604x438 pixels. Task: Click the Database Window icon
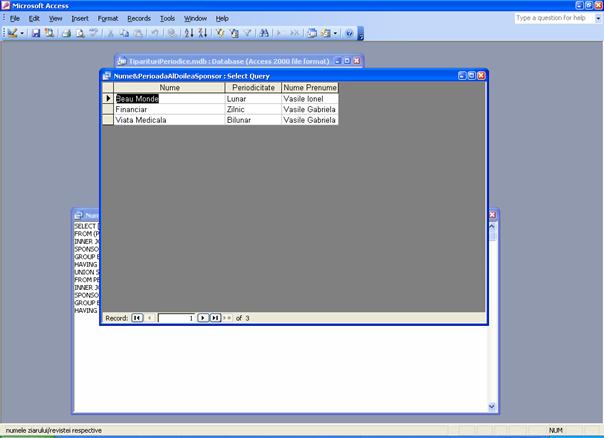coord(311,33)
